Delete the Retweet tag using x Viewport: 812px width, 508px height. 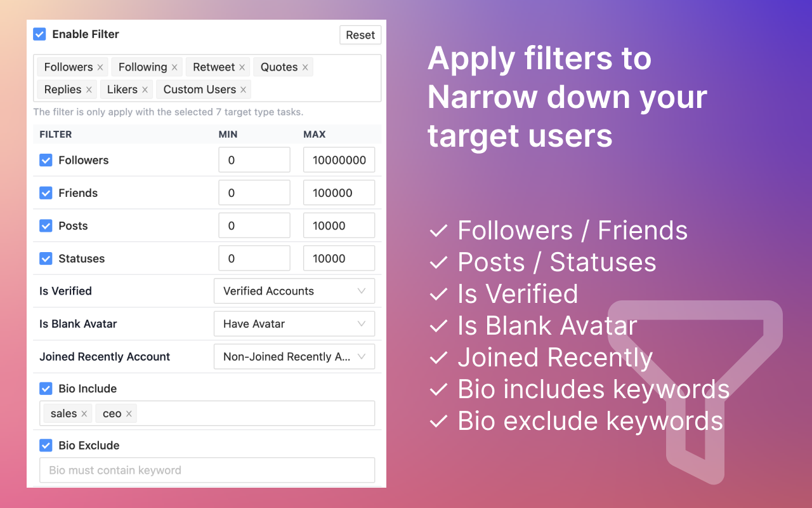point(242,67)
